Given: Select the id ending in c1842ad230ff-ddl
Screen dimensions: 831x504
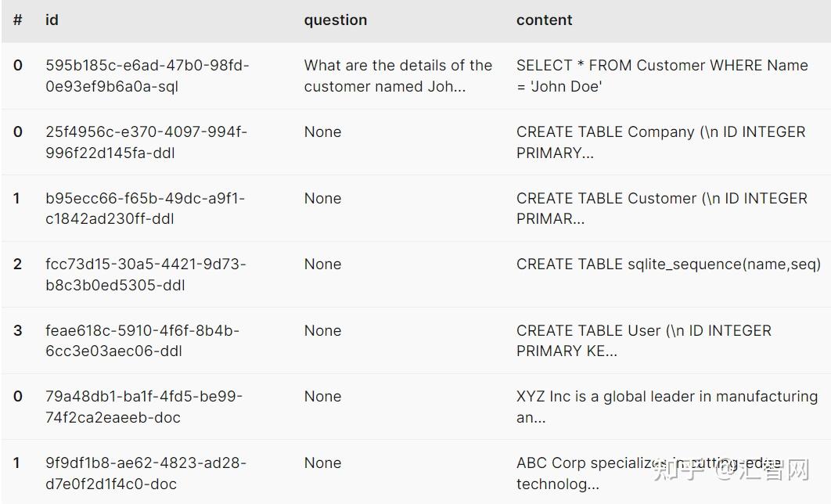Looking at the screenshot, I should [145, 209].
